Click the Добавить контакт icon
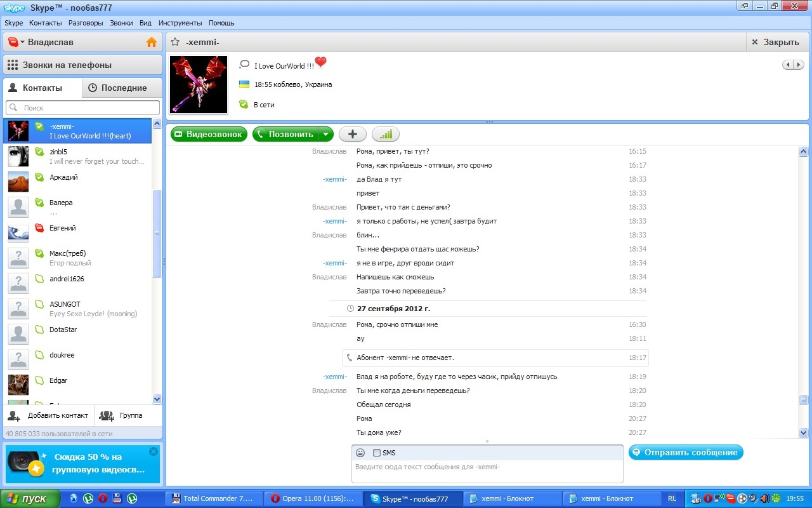 point(15,416)
